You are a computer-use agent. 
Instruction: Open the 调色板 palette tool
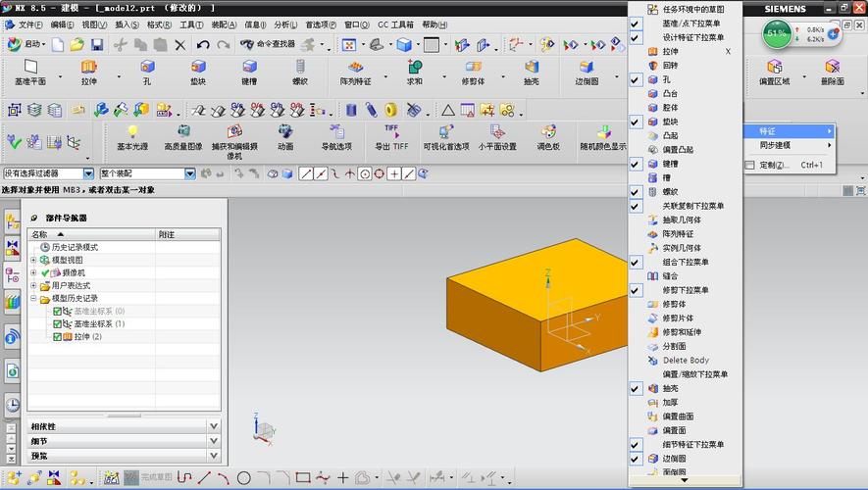coord(548,131)
